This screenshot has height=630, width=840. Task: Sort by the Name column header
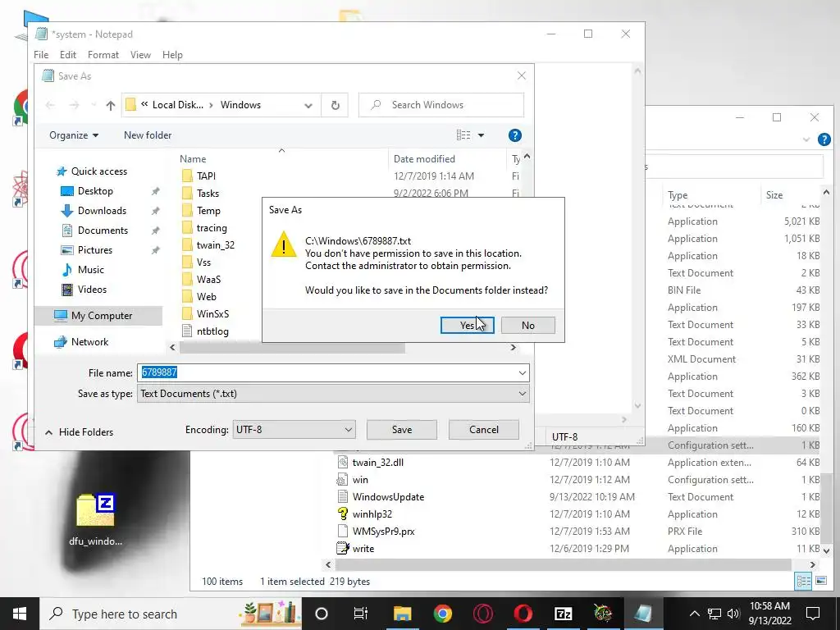click(x=193, y=159)
